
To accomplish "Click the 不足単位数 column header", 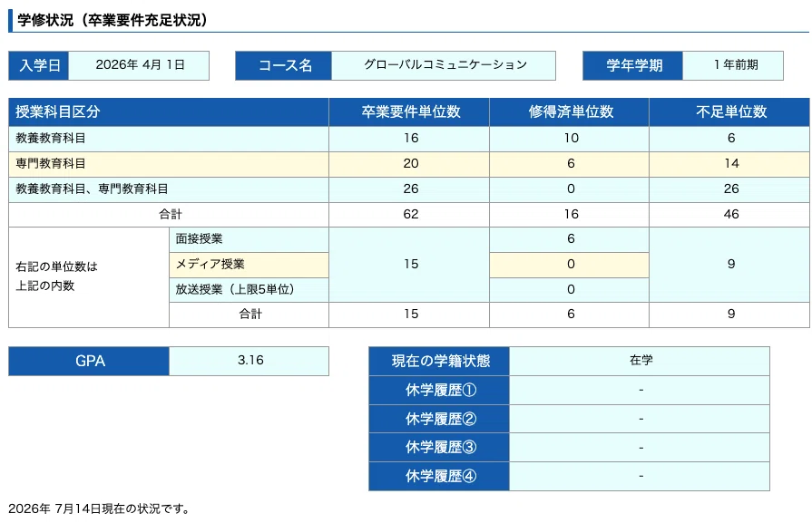I will click(729, 112).
